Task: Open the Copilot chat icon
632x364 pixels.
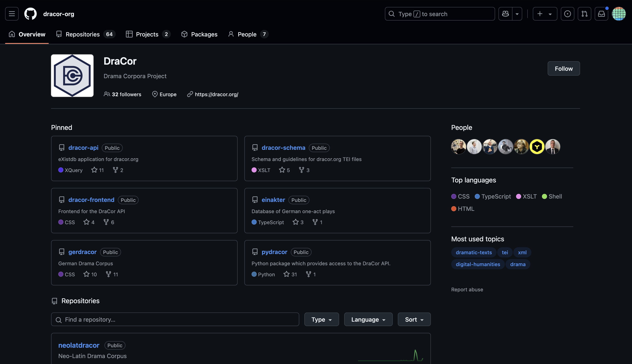Action: click(x=505, y=14)
